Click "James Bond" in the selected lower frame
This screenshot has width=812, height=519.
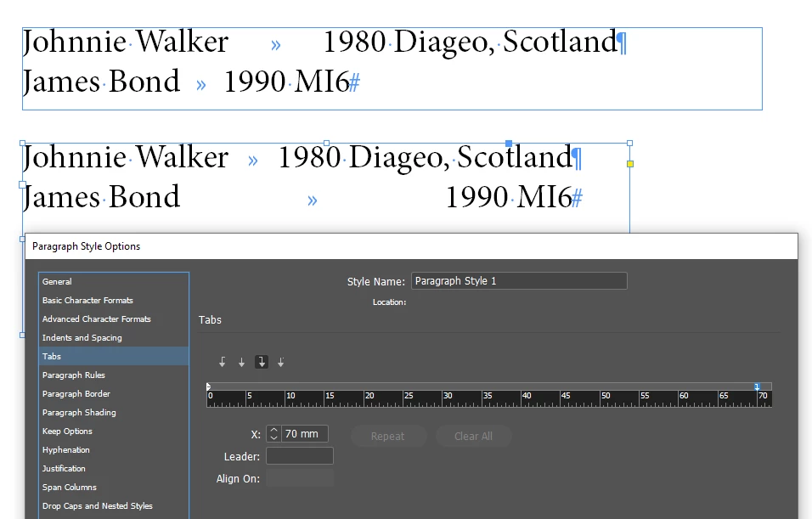(102, 197)
